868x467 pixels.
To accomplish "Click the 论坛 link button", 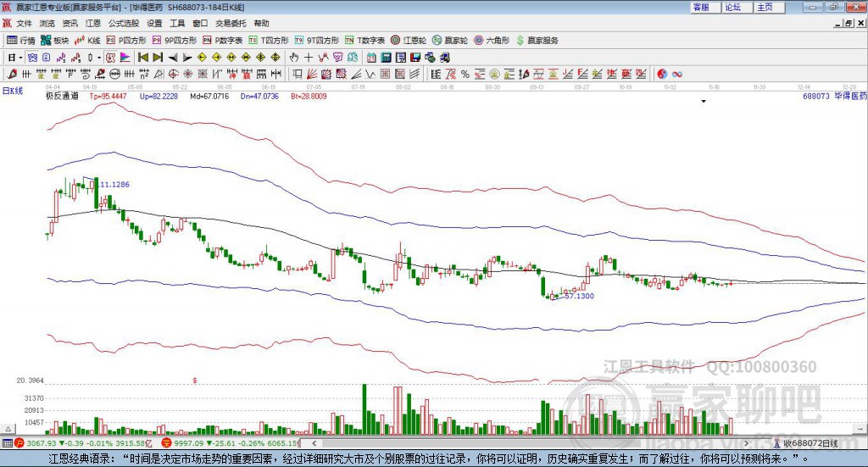I will (732, 7).
